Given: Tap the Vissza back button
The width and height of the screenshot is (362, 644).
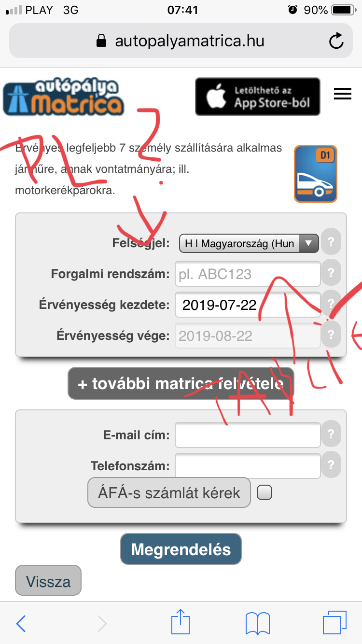Looking at the screenshot, I should click(x=48, y=580).
